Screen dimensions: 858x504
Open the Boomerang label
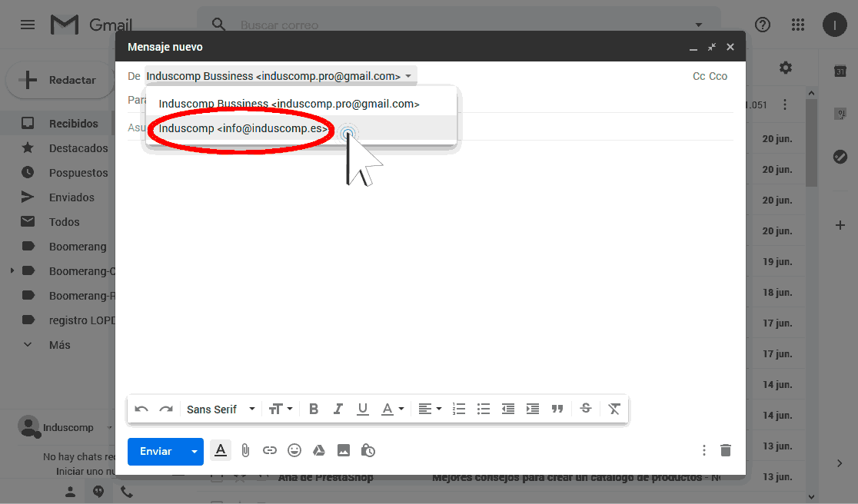[78, 247]
